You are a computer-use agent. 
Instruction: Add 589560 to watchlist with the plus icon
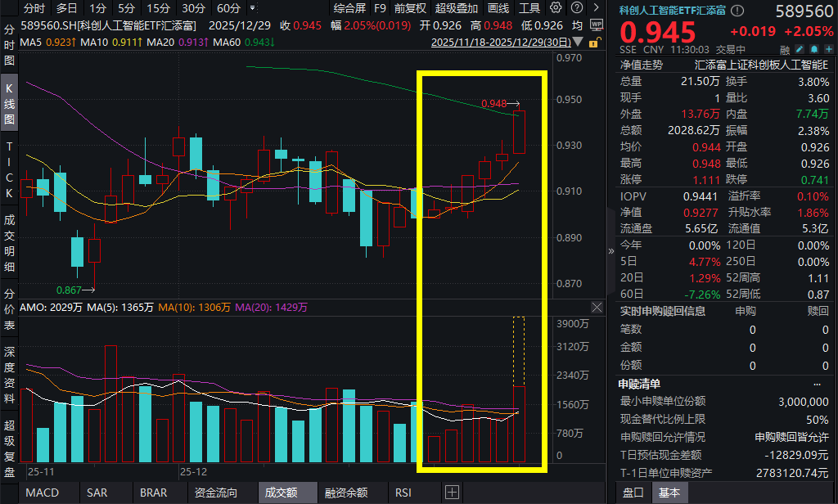(829, 50)
